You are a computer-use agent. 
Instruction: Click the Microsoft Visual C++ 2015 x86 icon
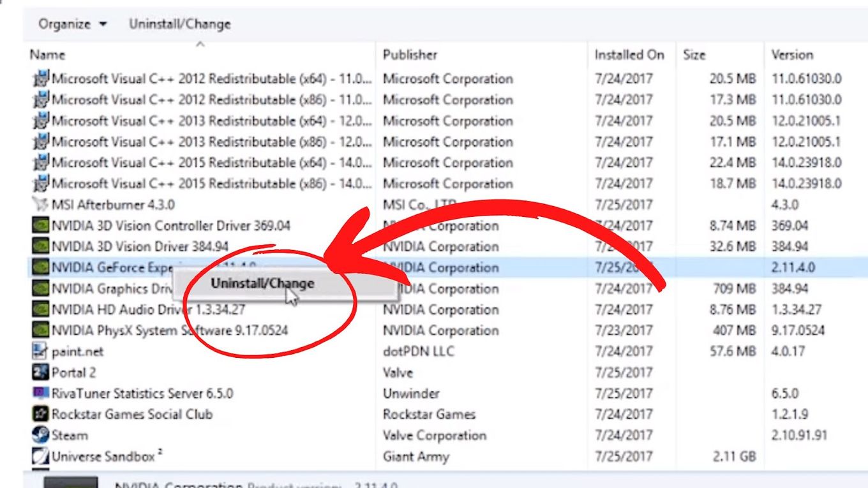click(x=41, y=184)
